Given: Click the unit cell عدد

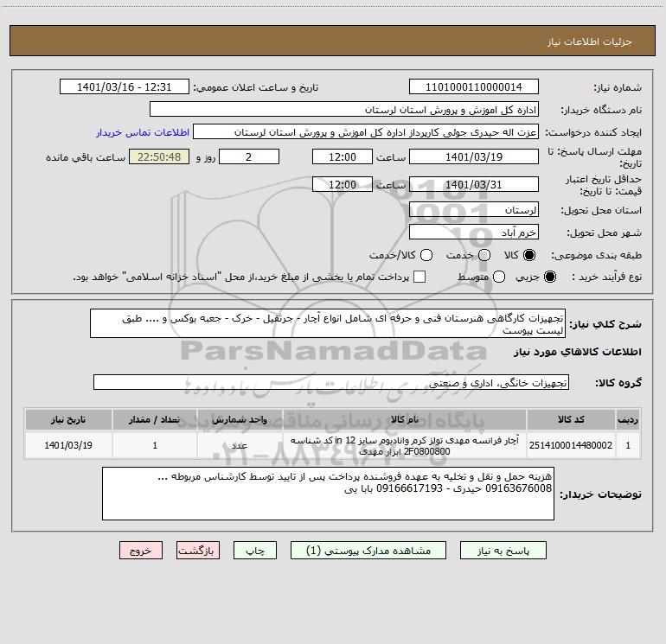Looking at the screenshot, I should point(240,445).
